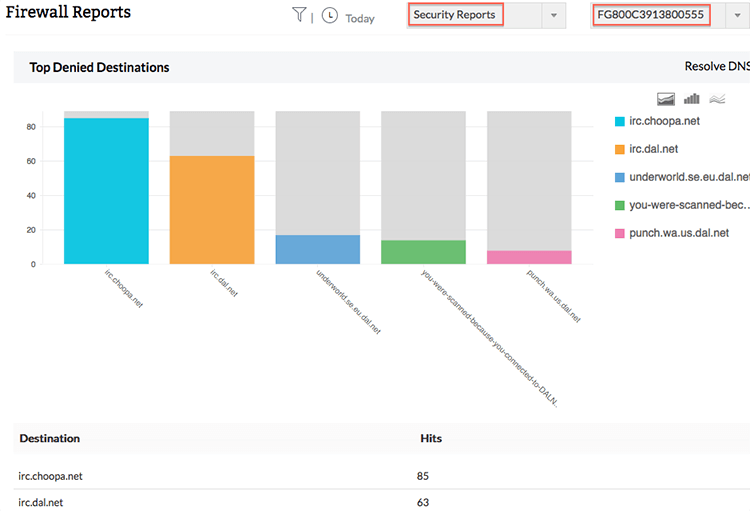Click the Resolve DNS link
Viewport: 750px width, 511px height.
click(716, 67)
